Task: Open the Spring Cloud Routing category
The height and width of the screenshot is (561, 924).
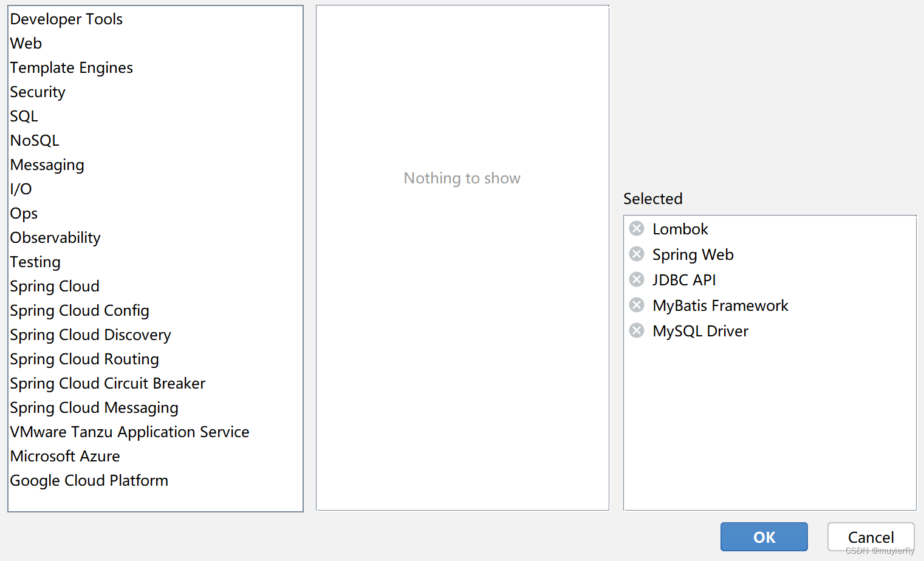Action: pos(156,359)
